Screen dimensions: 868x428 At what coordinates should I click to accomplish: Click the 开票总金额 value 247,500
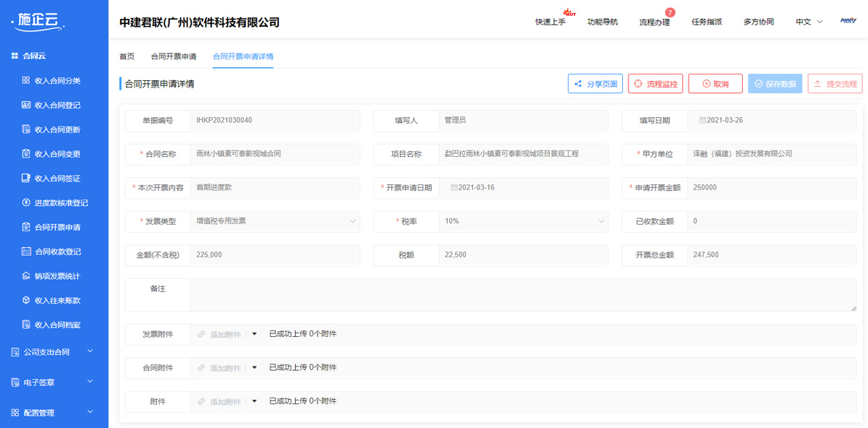click(x=706, y=254)
